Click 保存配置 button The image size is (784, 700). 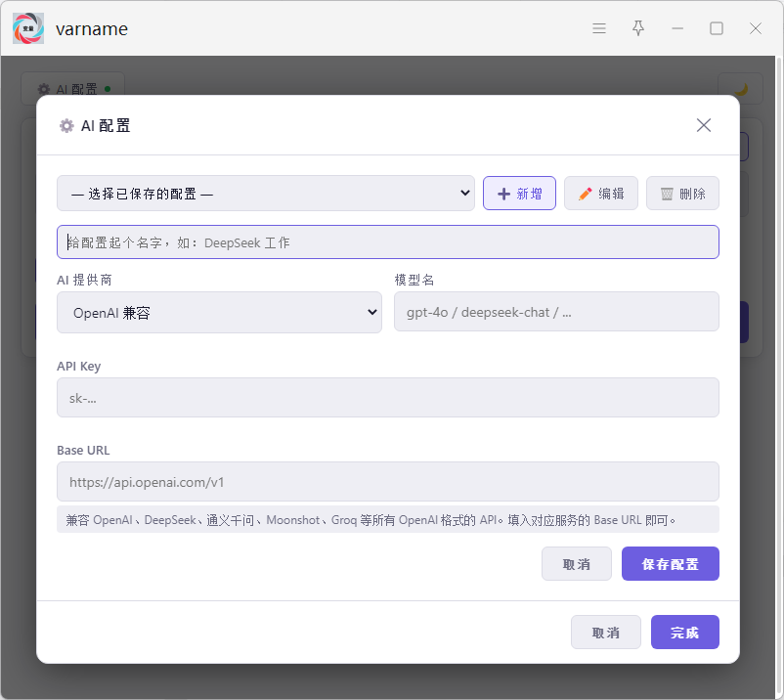point(670,564)
